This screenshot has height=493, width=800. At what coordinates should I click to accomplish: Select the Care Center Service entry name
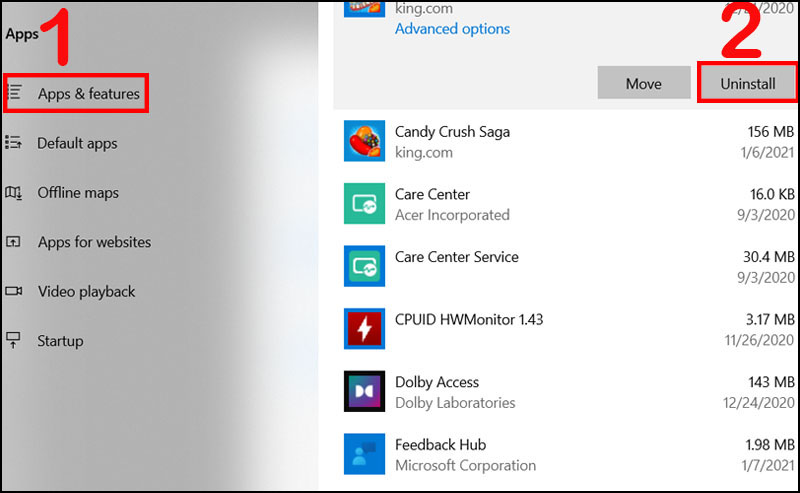(x=457, y=257)
